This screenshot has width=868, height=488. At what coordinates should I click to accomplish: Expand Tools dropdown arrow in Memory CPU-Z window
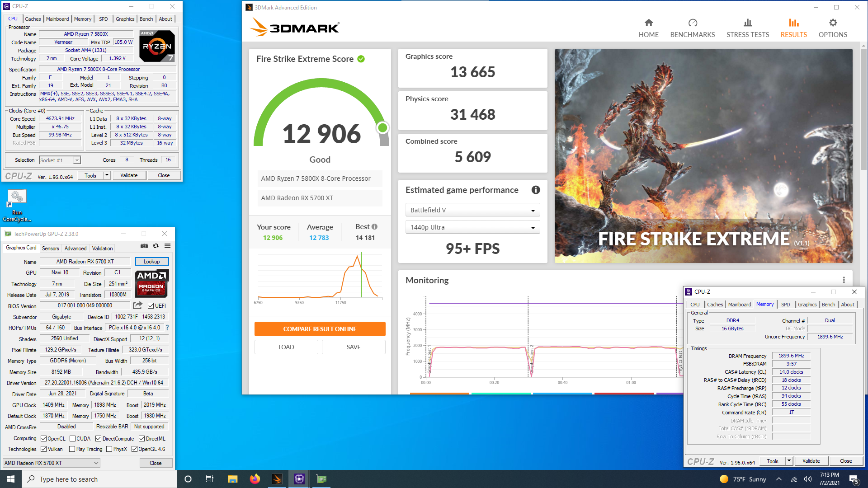click(789, 461)
